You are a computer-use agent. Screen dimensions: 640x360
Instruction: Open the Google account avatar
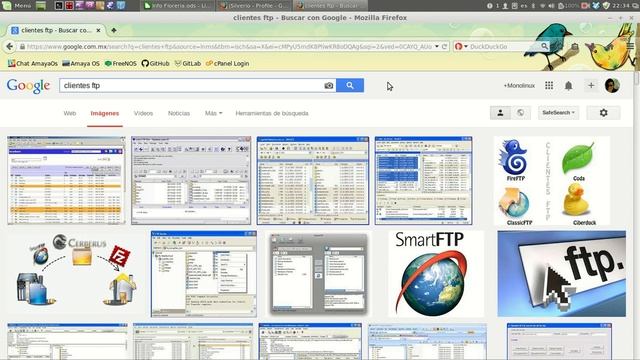point(612,85)
